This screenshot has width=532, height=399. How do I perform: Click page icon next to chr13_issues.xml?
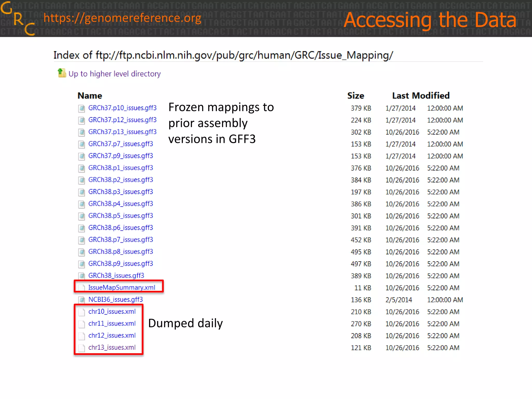[x=82, y=348]
